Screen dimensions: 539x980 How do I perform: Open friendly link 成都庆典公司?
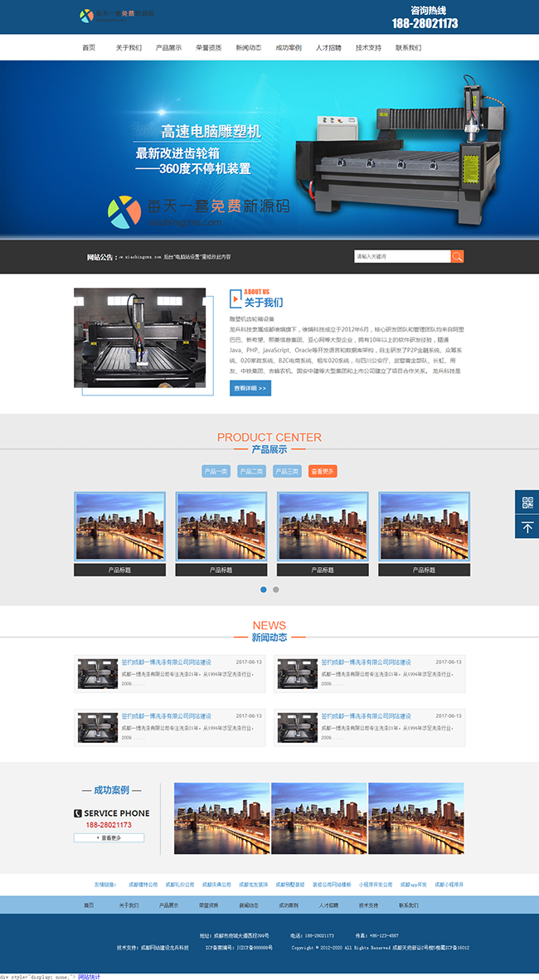(216, 885)
